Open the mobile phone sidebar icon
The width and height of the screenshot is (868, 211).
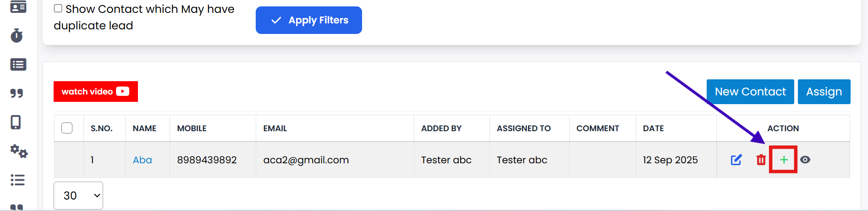tap(16, 122)
